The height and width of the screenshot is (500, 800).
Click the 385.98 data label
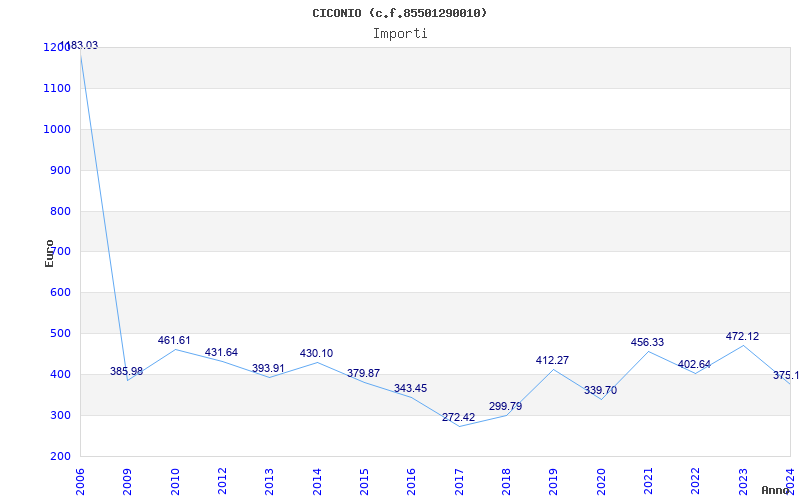[x=127, y=371]
